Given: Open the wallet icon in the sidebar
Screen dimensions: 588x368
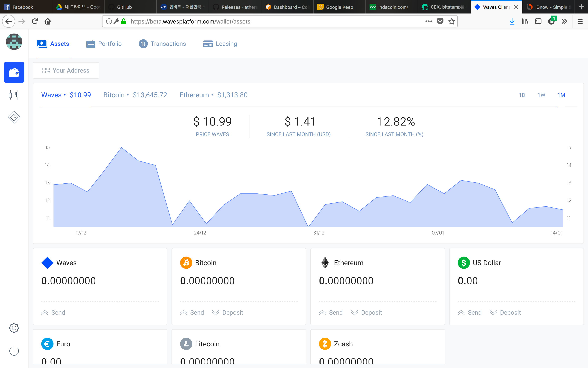Looking at the screenshot, I should tap(14, 72).
